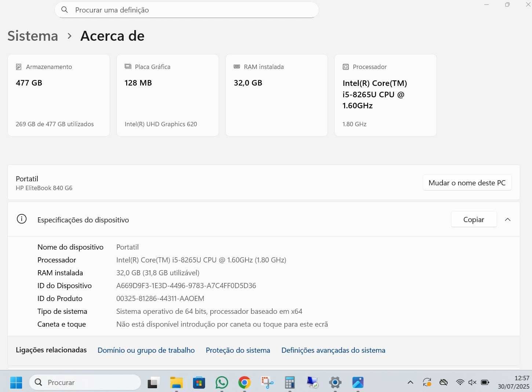Screen dimensions: 532x392
Task: Open Domínio ou grupo de trabalho
Action: tap(146, 350)
